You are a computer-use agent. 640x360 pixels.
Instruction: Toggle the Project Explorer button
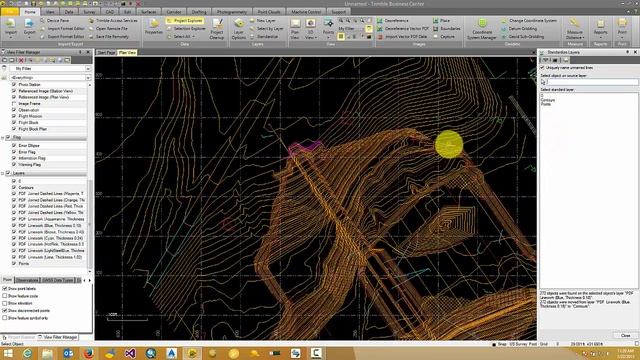tap(185, 20)
